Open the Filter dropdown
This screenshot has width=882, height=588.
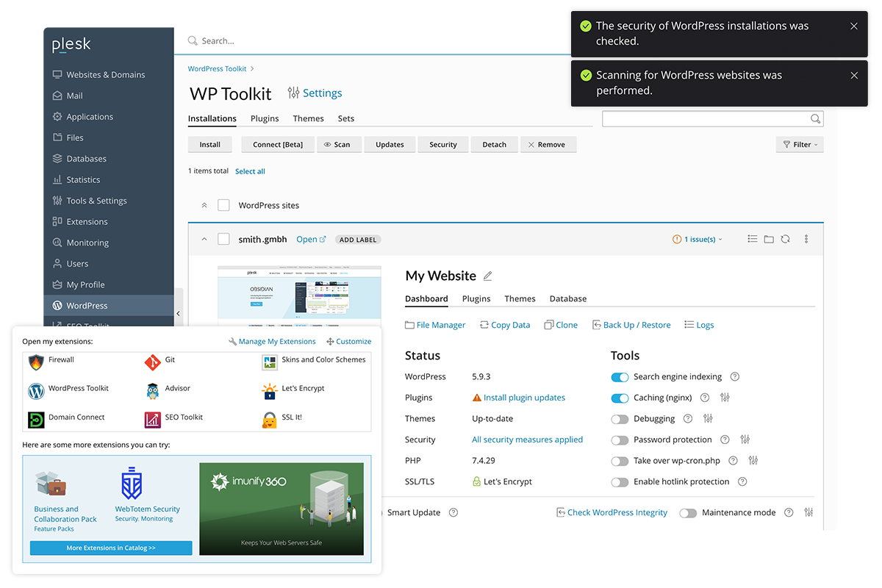coord(799,145)
